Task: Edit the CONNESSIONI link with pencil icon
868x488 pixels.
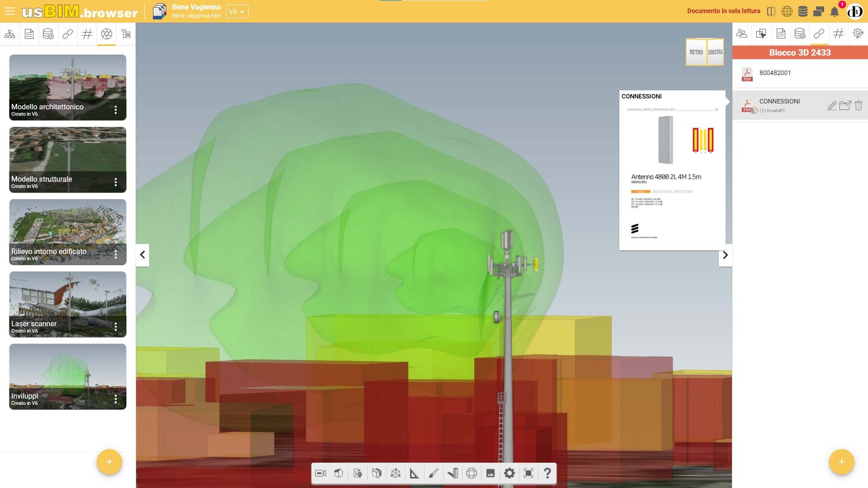Action: [832, 105]
